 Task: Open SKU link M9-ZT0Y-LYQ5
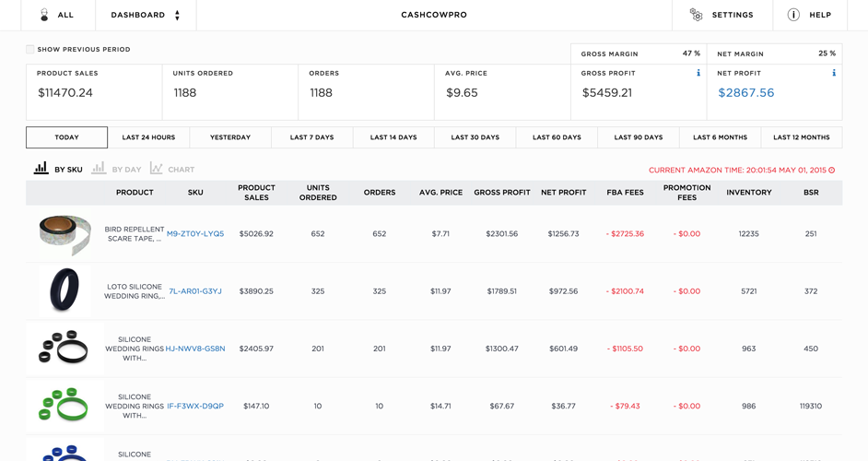[x=195, y=234]
